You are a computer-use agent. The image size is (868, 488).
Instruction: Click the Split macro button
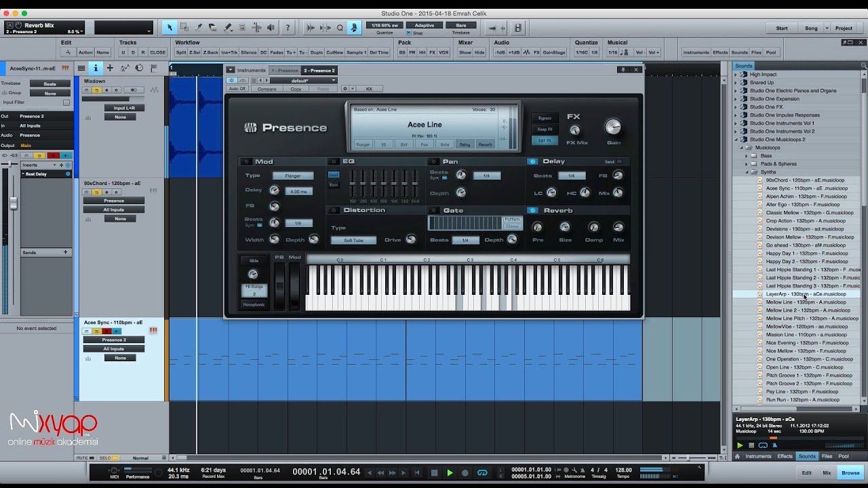pos(181,52)
